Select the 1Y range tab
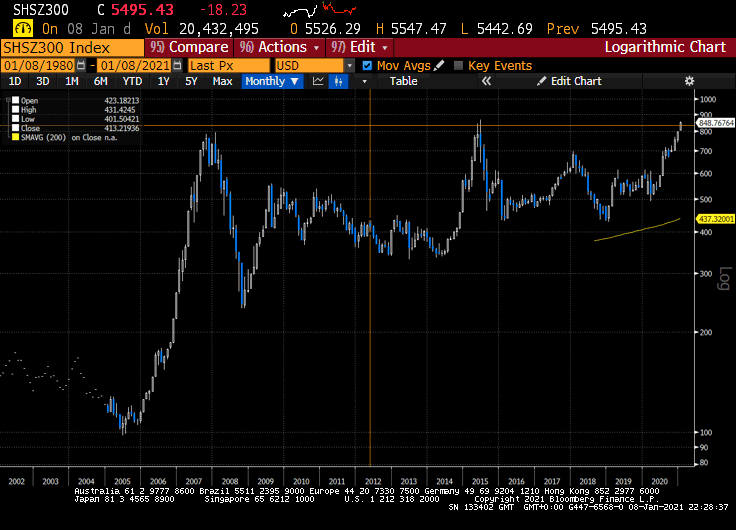Viewport: 736px width, 530px height. [x=163, y=81]
